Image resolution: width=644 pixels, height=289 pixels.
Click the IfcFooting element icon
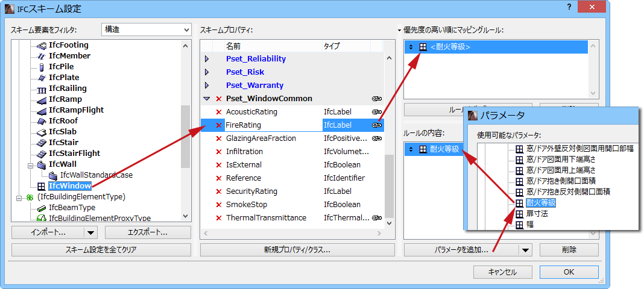(41, 45)
